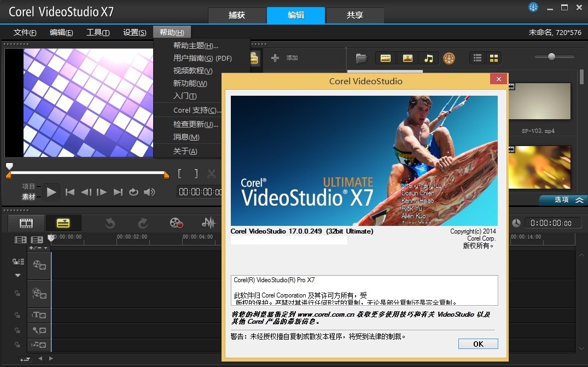Click the split clip scissors icon

[x=212, y=173]
